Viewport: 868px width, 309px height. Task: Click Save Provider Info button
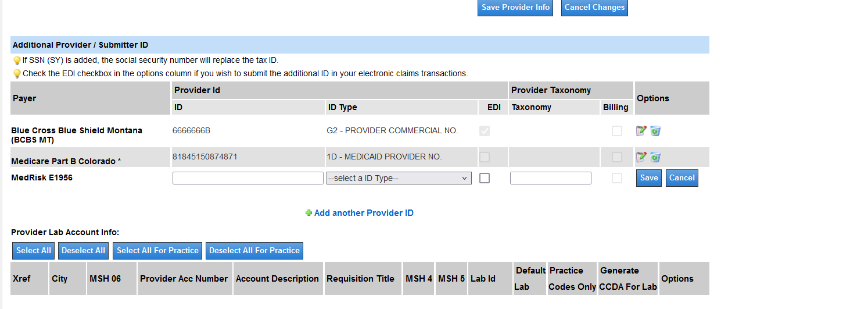516,8
